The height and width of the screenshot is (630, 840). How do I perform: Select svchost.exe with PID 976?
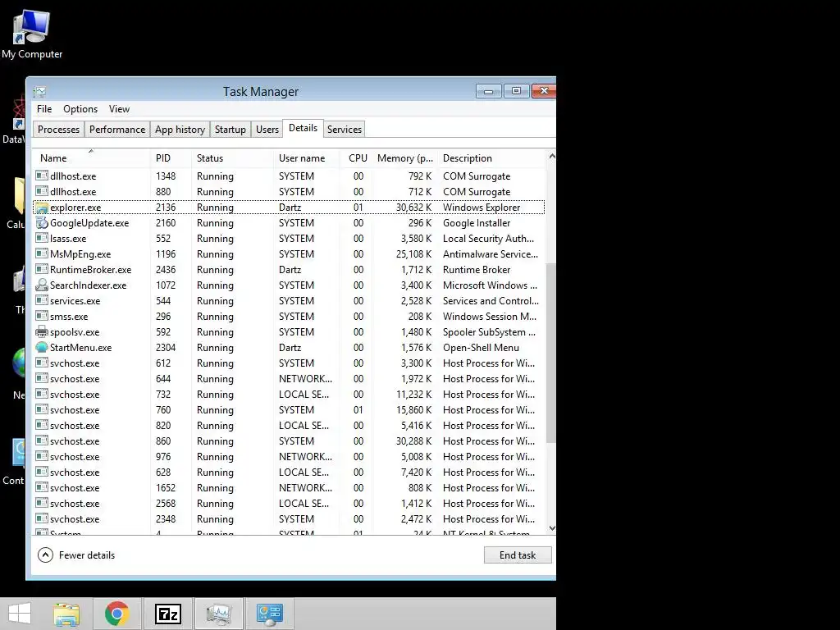pos(290,456)
